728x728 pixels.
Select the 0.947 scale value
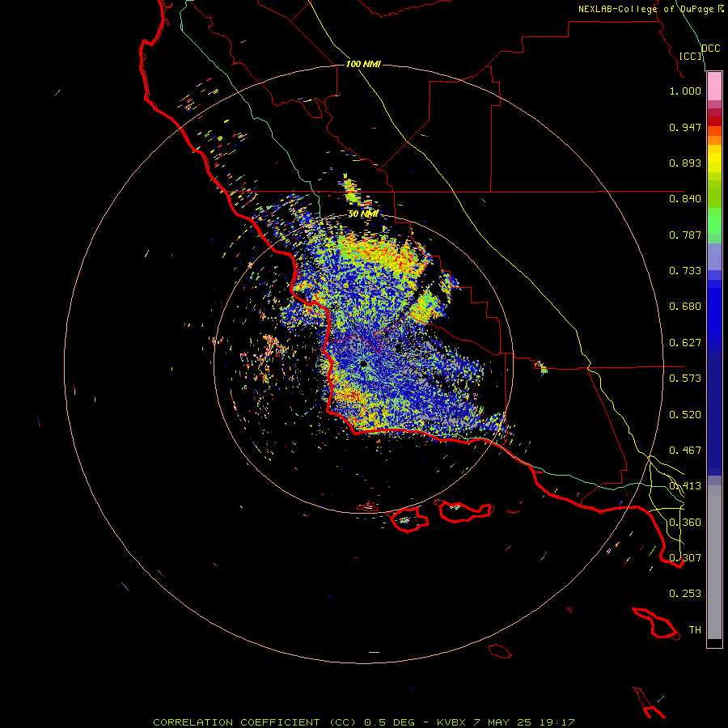tap(685, 127)
